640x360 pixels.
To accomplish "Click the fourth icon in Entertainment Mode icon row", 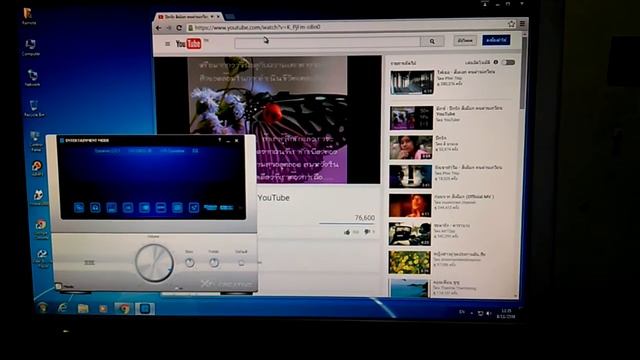I will 128,208.
